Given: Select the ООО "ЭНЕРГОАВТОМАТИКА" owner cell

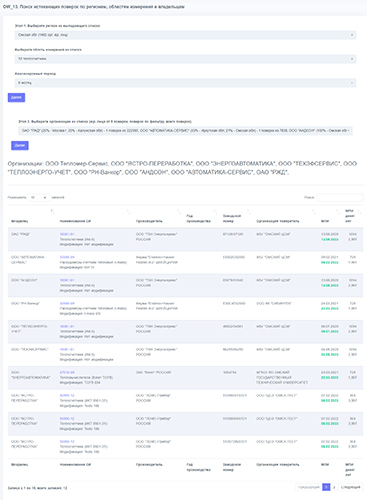Looking at the screenshot, I should point(31,375).
